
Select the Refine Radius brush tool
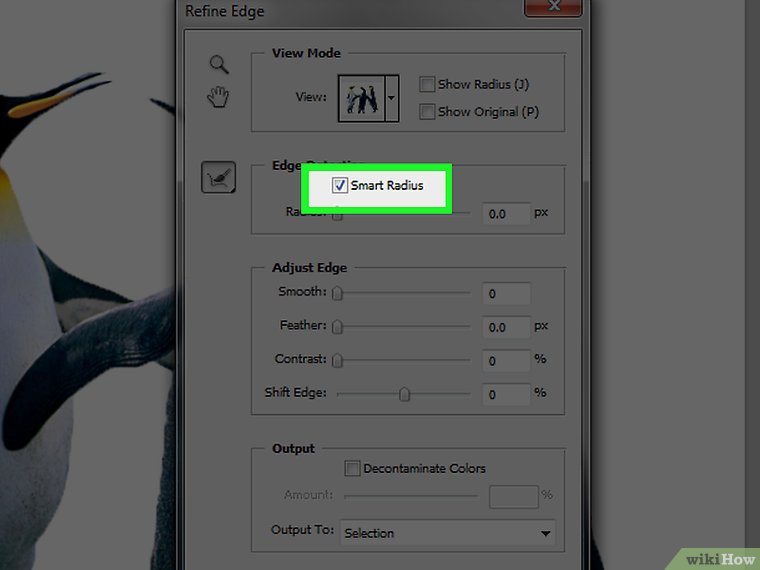[218, 178]
